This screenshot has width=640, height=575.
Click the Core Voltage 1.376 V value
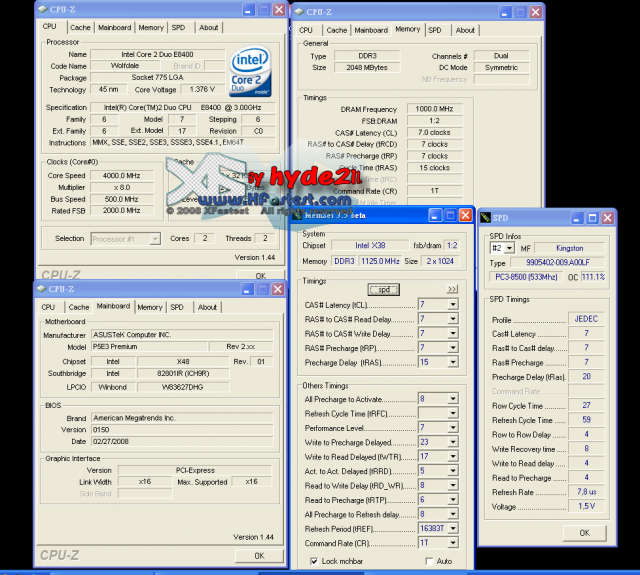[202, 89]
